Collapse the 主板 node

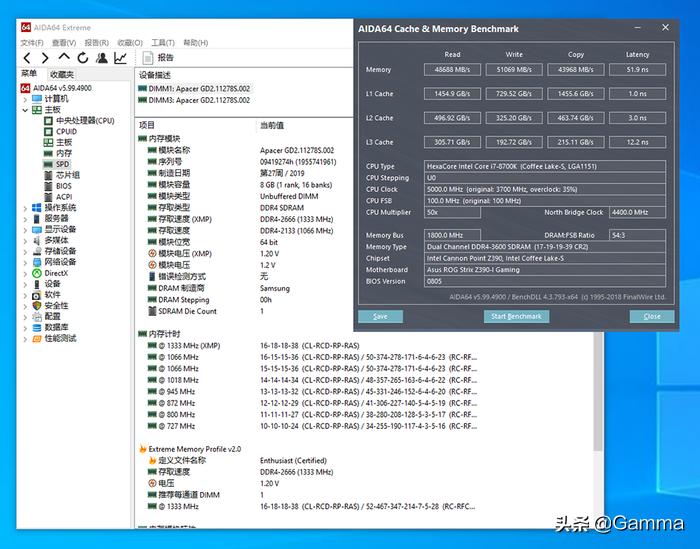[x=25, y=110]
